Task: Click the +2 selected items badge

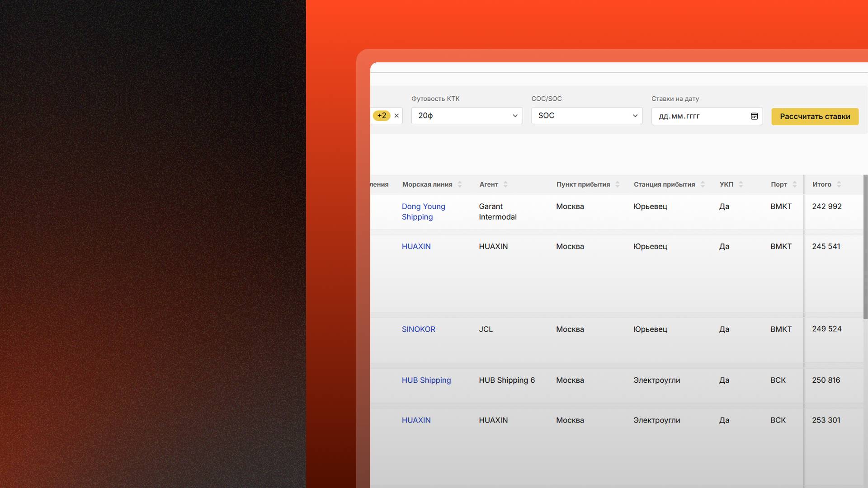Action: (382, 116)
